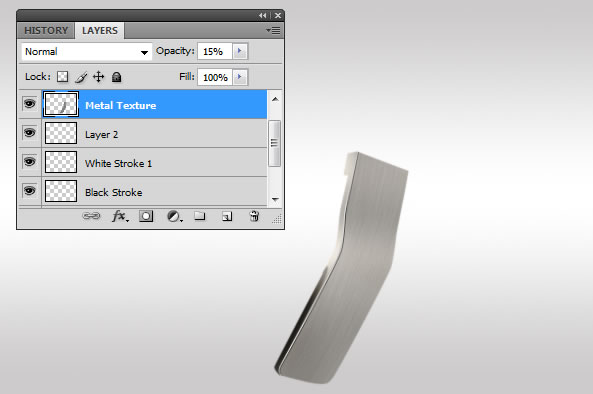Image resolution: width=593 pixels, height=394 pixels.
Task: Lock transparent pixels icon
Action: 62,77
